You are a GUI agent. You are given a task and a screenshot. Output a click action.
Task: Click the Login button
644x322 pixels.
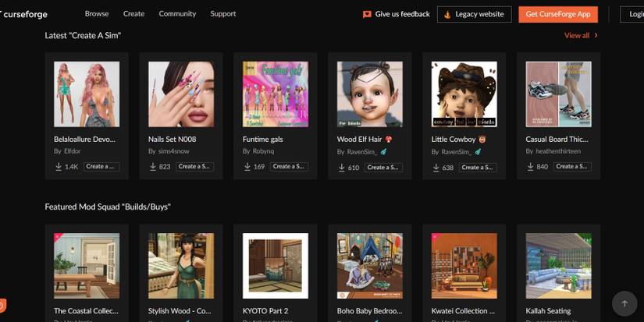pos(632,14)
